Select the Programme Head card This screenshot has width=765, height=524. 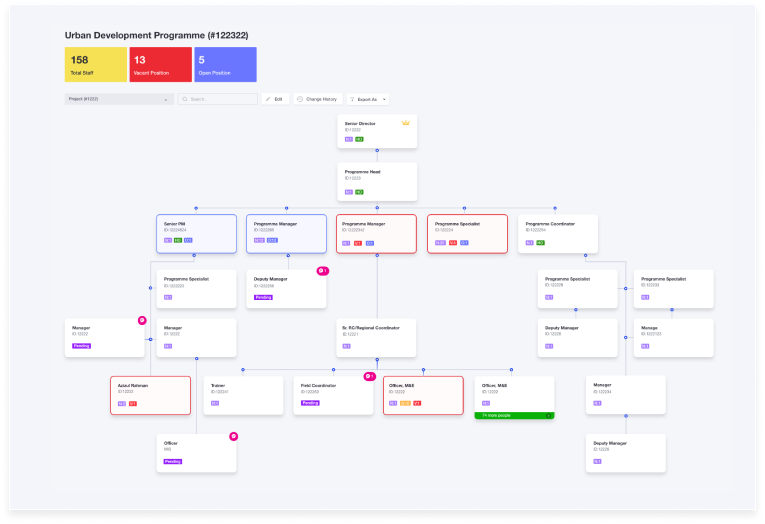pyautogui.click(x=377, y=181)
